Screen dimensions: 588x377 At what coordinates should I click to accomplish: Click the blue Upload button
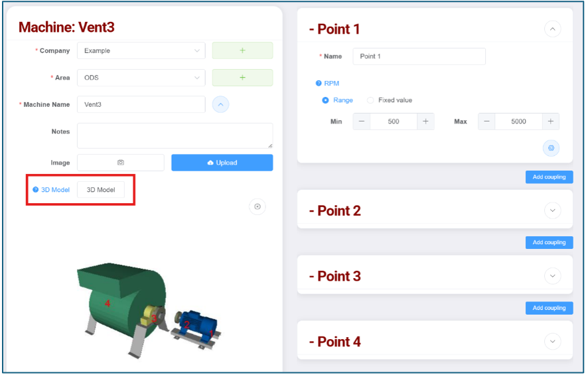(222, 163)
